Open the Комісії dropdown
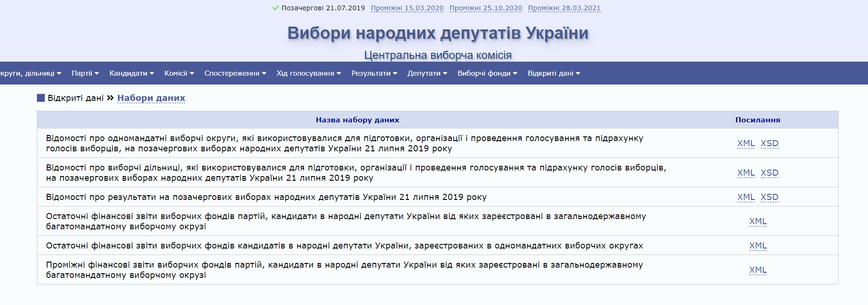The height and width of the screenshot is (305, 868). [179, 73]
